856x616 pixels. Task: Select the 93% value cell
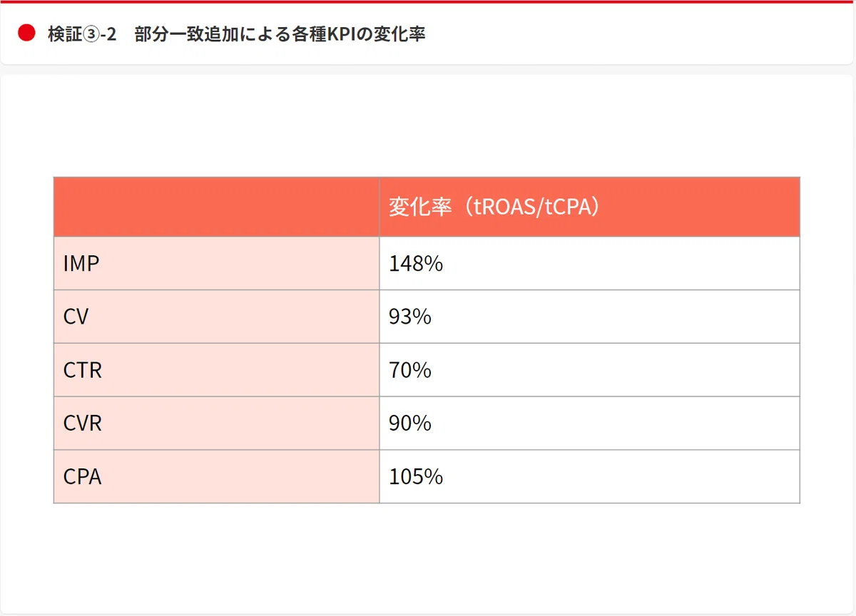click(589, 317)
